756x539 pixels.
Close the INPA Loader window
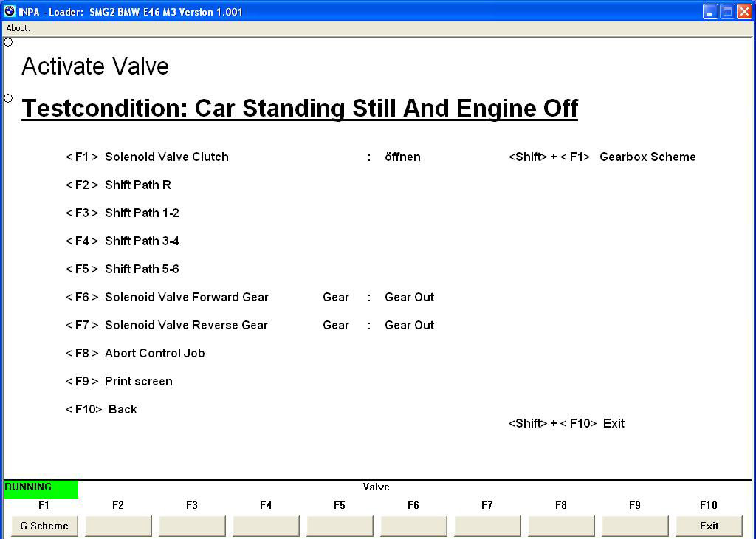click(x=744, y=12)
